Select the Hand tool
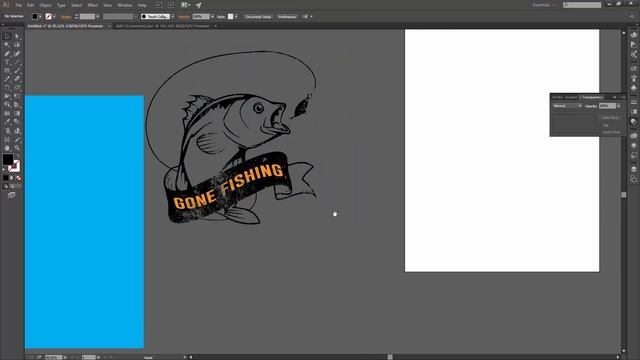This screenshot has width=640, height=360. click(x=7, y=148)
